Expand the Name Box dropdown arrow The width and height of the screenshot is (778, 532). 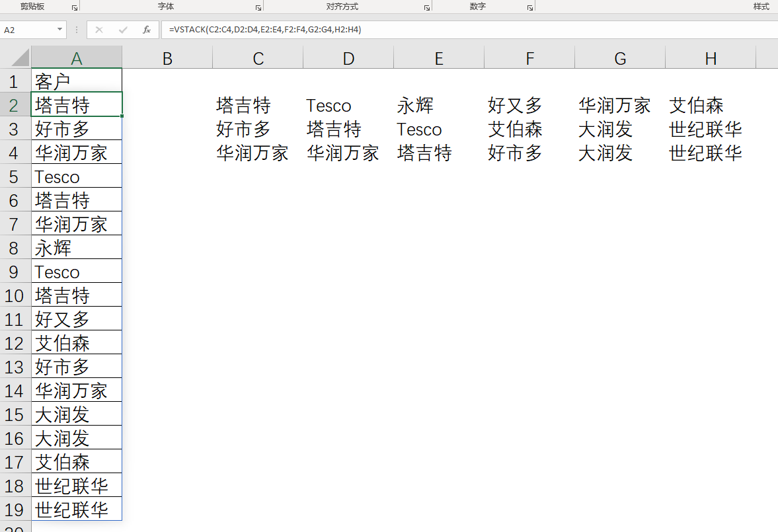(x=59, y=30)
